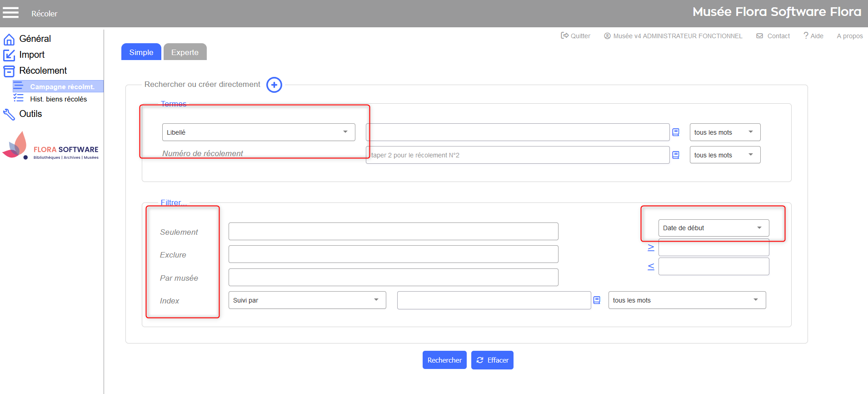Click the list icon beside the récolement number field
The height and width of the screenshot is (394, 868).
coord(676,155)
